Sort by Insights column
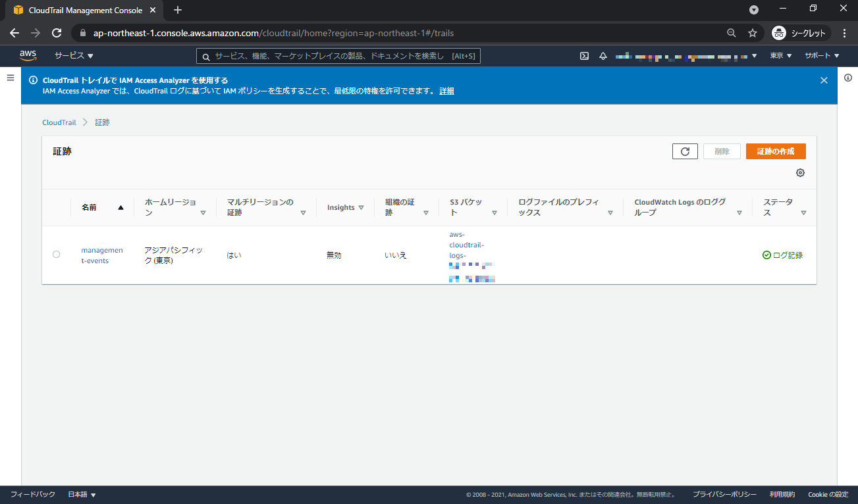This screenshot has height=504, width=858. (x=346, y=207)
